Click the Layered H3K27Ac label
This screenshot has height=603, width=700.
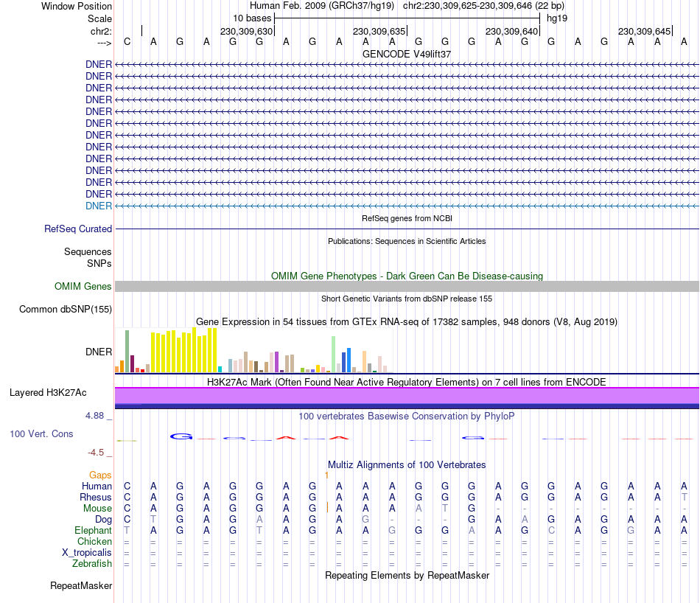48,393
